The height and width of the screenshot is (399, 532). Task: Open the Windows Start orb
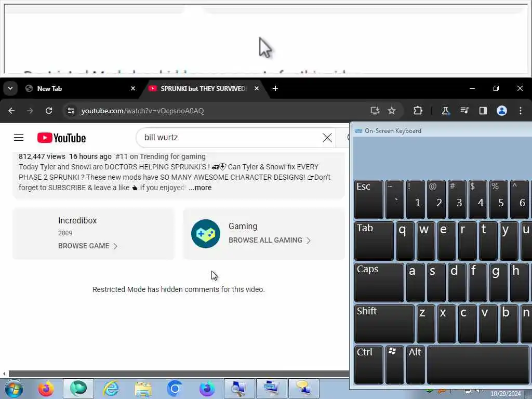[14, 389]
